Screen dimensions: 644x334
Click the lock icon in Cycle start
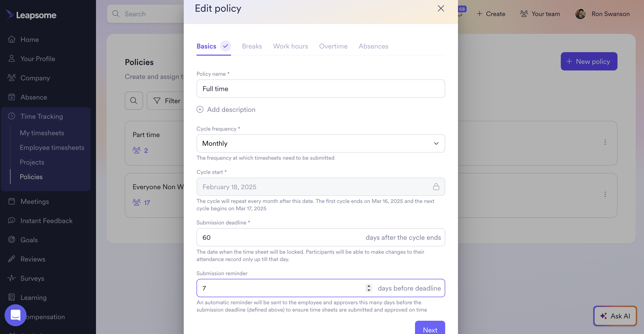click(436, 187)
